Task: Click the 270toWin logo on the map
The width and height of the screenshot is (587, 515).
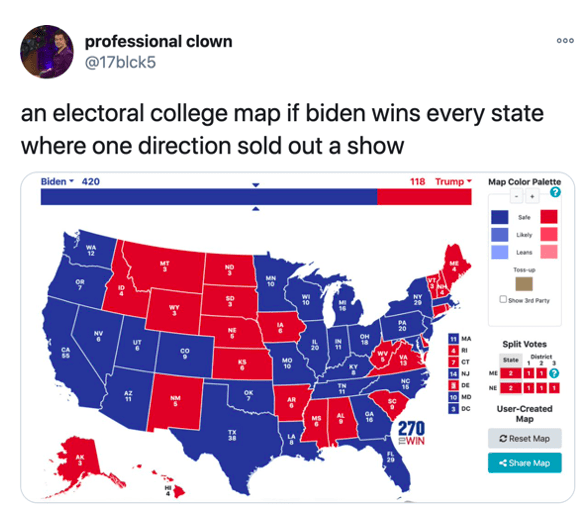Action: [x=411, y=433]
